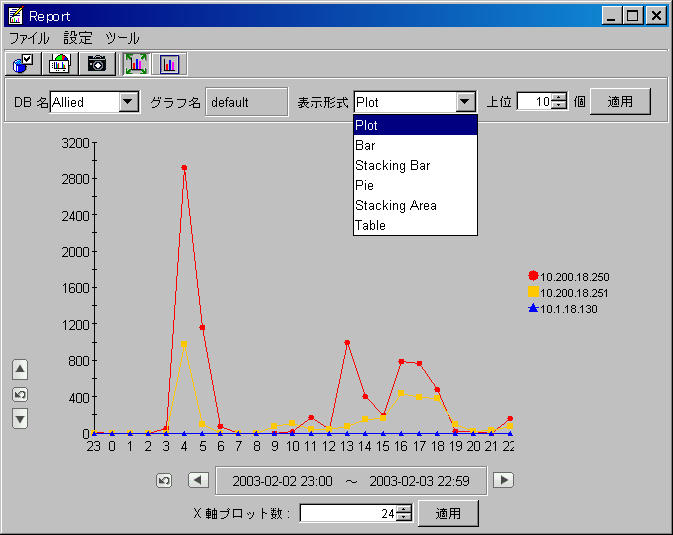Click the 上位 value field showing 10

click(534, 102)
